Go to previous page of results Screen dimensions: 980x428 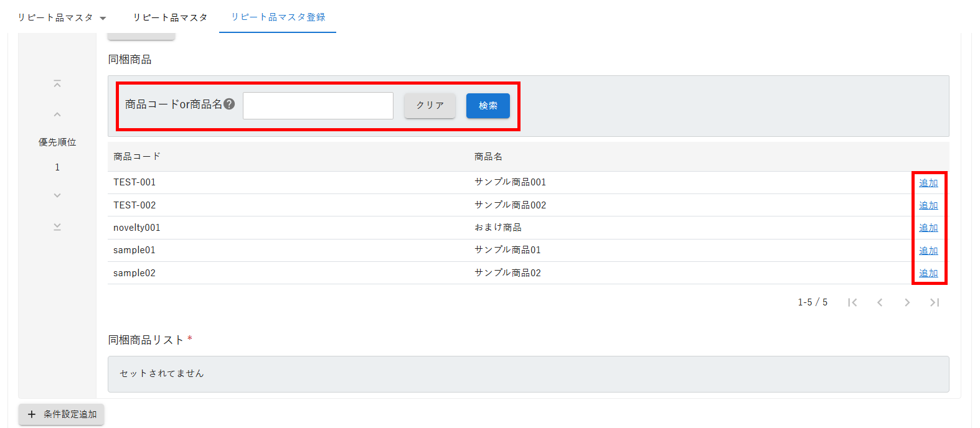click(880, 302)
